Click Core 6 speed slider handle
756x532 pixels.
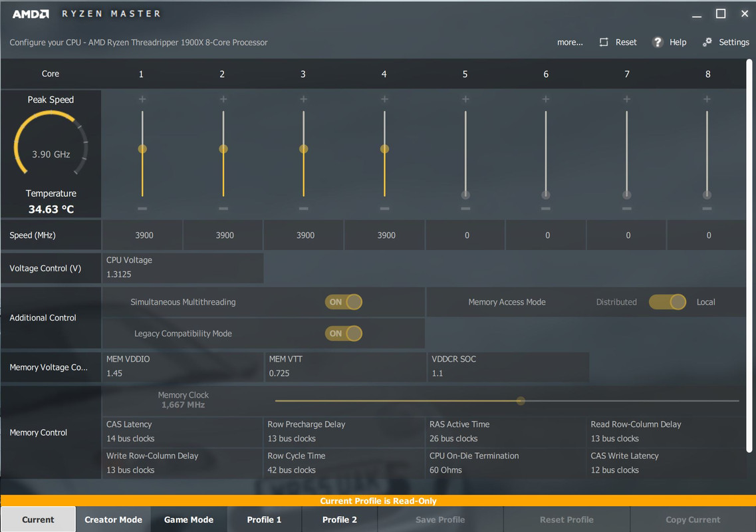click(x=546, y=195)
